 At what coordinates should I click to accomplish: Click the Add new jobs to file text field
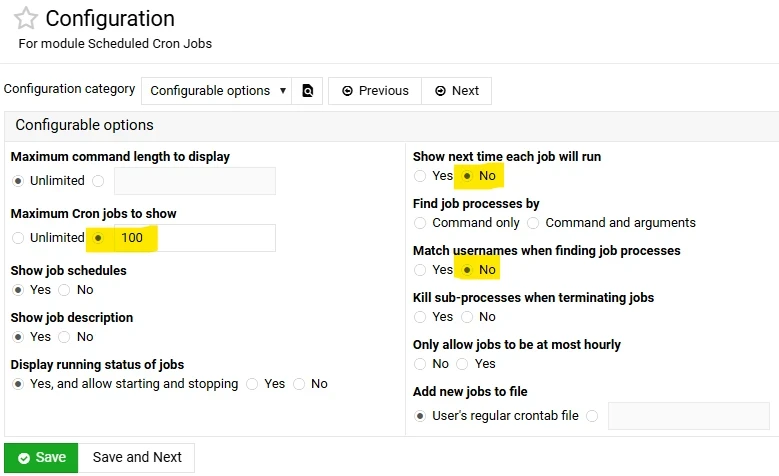(688, 416)
